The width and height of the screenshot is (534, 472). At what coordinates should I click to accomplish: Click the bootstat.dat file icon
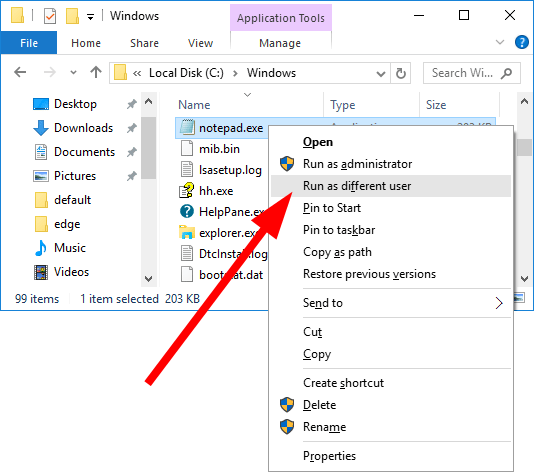tap(187, 274)
